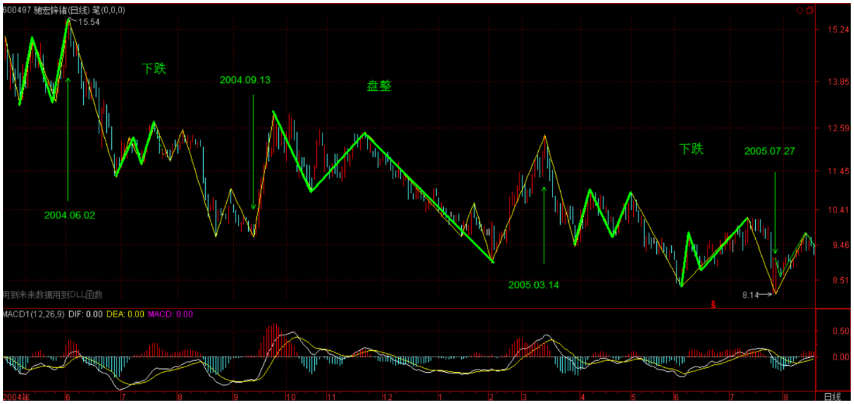Screen dimensions: 854x404
Task: Select the 下跌 label near 2005.07.27
Action: (x=691, y=149)
